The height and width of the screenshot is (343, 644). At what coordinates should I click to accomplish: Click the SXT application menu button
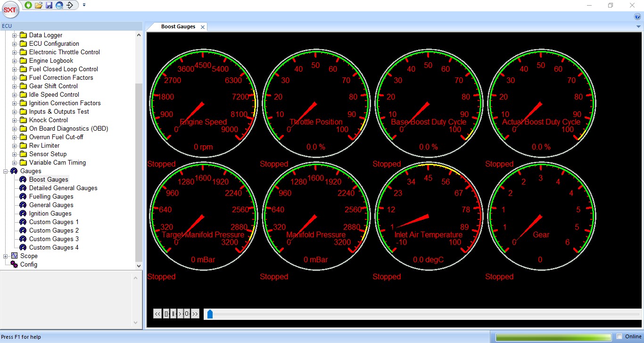pos(10,10)
